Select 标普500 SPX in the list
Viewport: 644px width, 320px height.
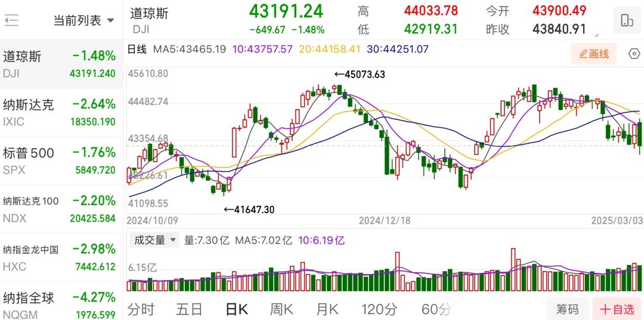(x=60, y=161)
